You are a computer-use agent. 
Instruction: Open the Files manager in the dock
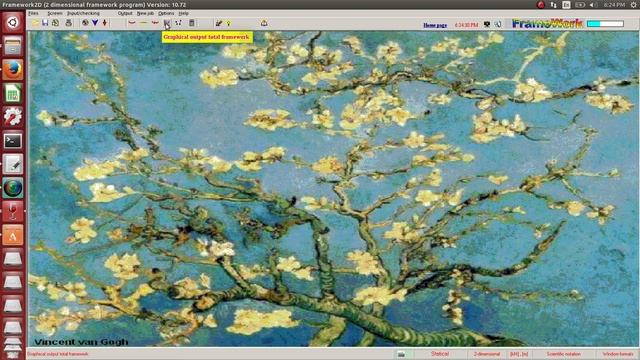13,46
